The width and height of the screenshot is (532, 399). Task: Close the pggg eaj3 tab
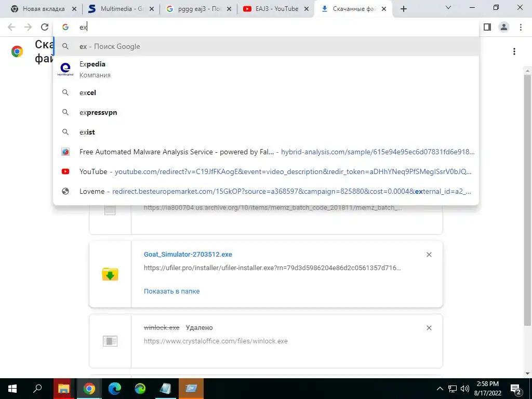pos(229,9)
